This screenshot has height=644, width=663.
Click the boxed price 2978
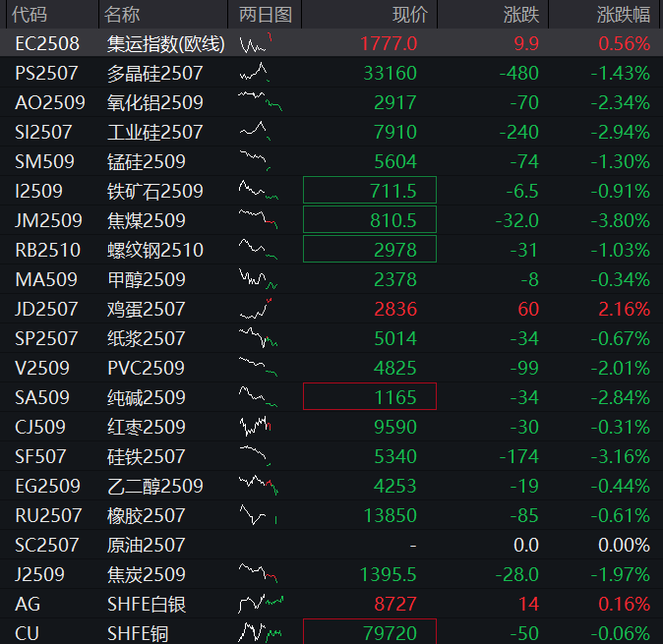(370, 250)
